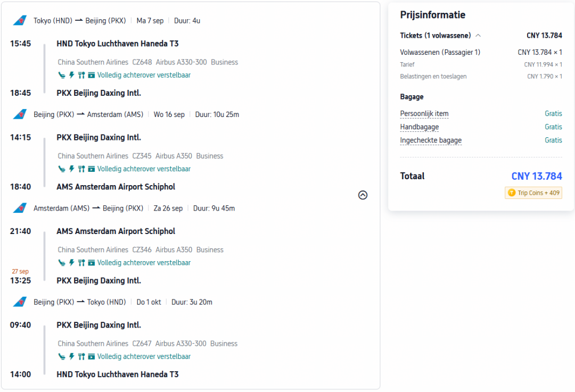Click the Trip Coins coin icon
The height and width of the screenshot is (392, 575).
[x=512, y=193]
